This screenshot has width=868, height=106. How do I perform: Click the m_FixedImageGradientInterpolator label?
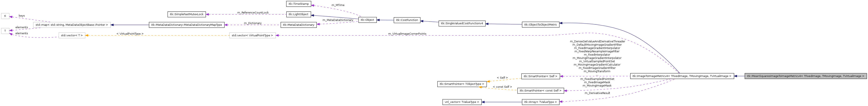pyautogui.click(x=597, y=48)
